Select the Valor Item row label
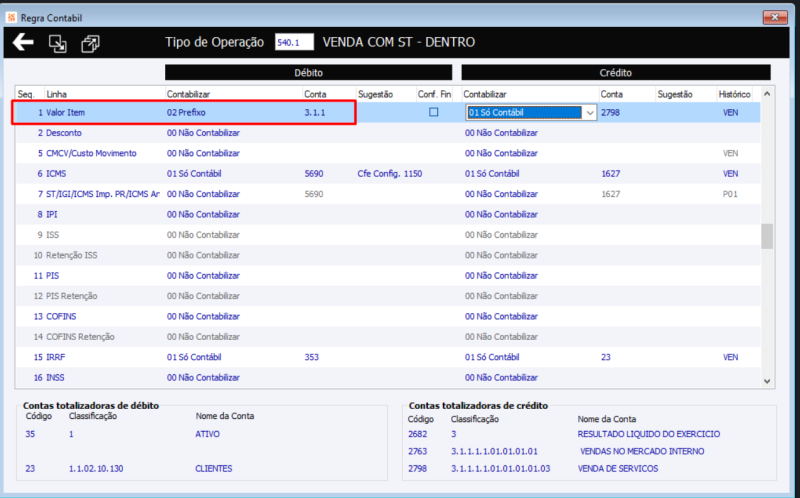This screenshot has height=498, width=800. click(x=65, y=113)
